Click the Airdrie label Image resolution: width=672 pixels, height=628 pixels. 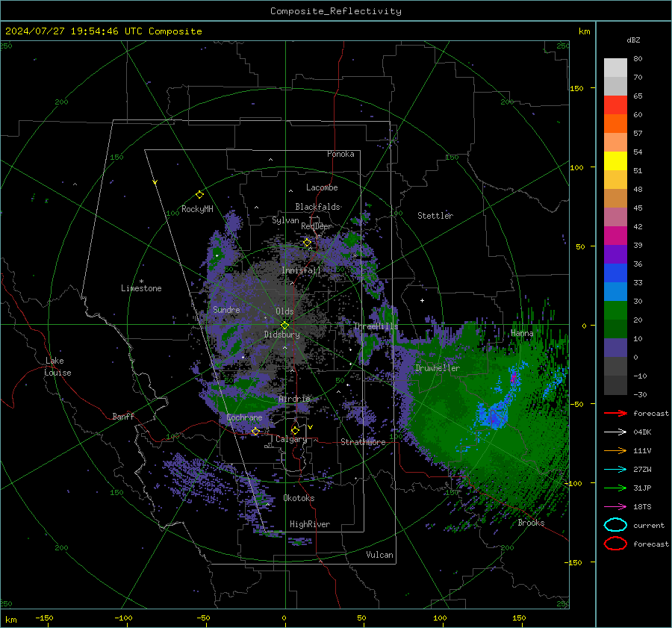(x=294, y=399)
